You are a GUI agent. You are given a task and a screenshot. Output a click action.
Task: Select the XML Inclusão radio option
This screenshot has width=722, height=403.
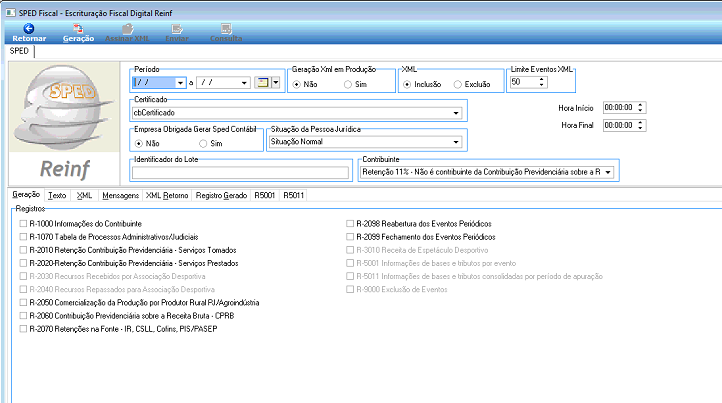pyautogui.click(x=407, y=84)
